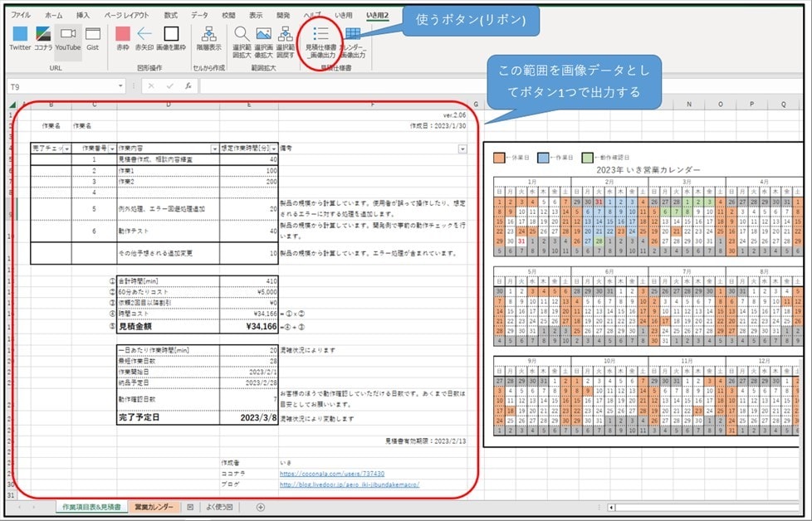Switch to the 挿入 ribbon tab

tap(83, 16)
